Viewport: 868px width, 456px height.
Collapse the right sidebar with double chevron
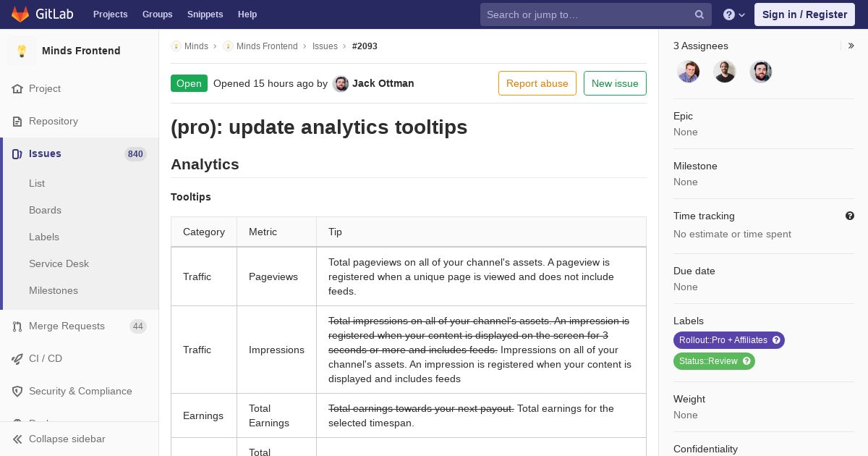coord(851,46)
